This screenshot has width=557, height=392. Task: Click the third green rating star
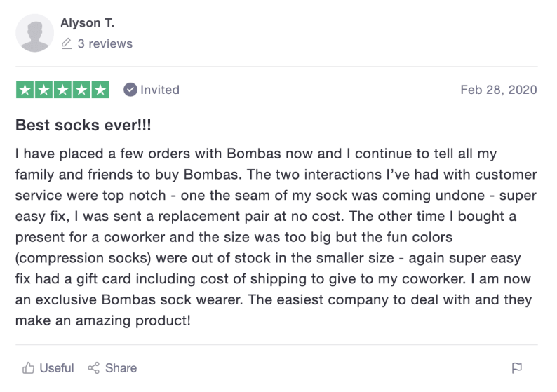coord(62,90)
